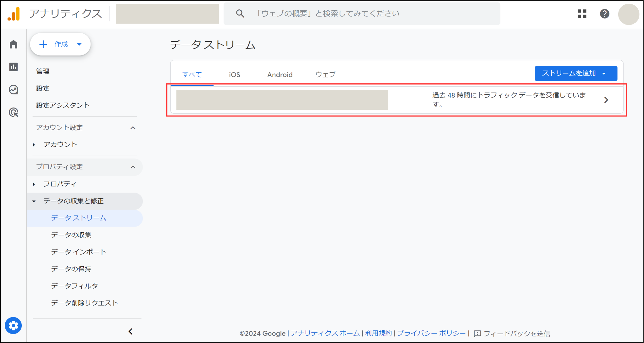Open データフィルタ in sidebar
This screenshot has width=644, height=343.
coord(75,286)
